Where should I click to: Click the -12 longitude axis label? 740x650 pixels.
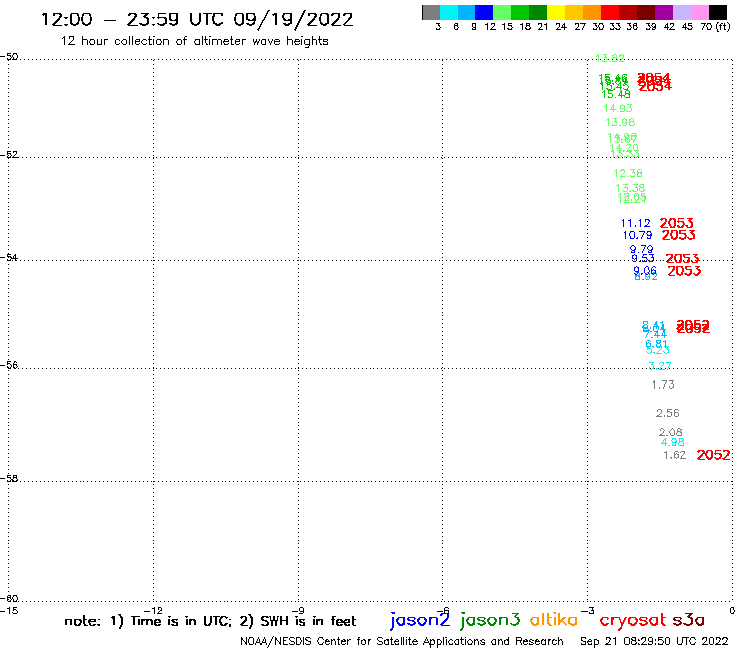click(153, 611)
